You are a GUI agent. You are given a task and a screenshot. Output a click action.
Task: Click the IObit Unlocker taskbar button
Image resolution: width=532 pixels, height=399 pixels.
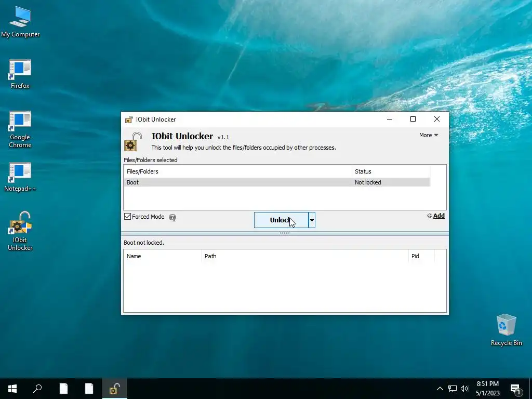115,389
